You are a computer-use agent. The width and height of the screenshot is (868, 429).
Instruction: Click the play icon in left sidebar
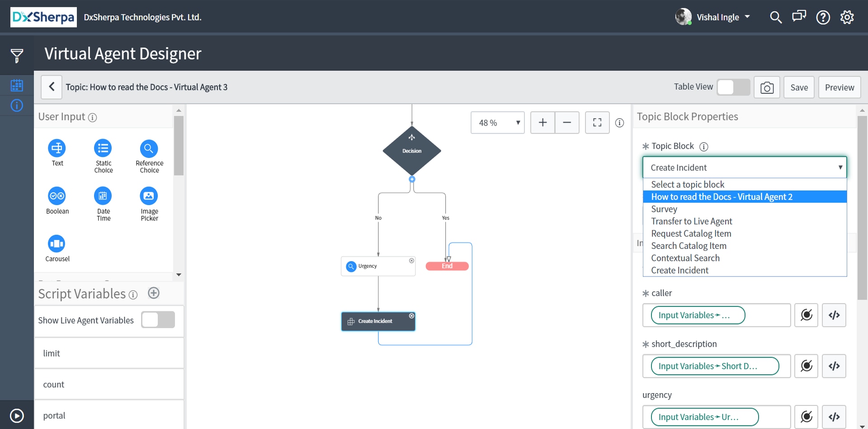click(17, 415)
